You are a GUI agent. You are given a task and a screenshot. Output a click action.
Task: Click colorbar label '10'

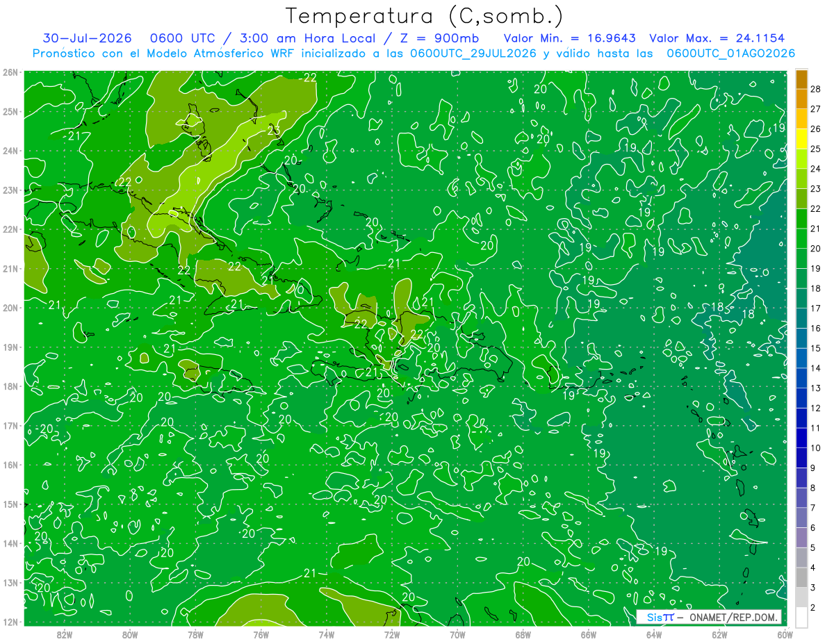816,448
